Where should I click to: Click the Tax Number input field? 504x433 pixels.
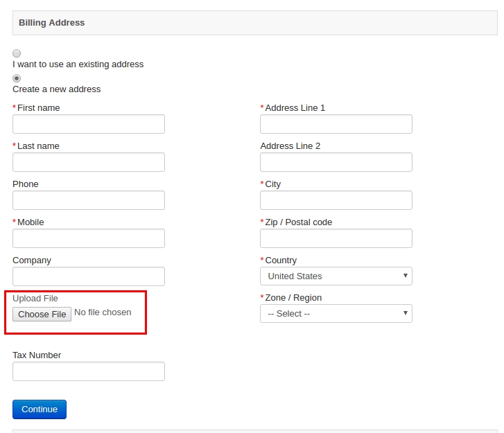[89, 371]
